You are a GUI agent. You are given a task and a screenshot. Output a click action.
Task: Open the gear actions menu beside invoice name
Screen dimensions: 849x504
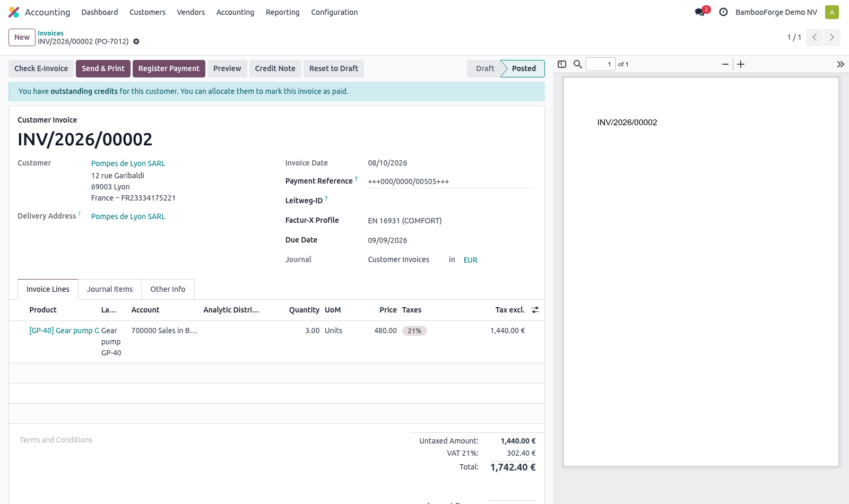coord(136,41)
